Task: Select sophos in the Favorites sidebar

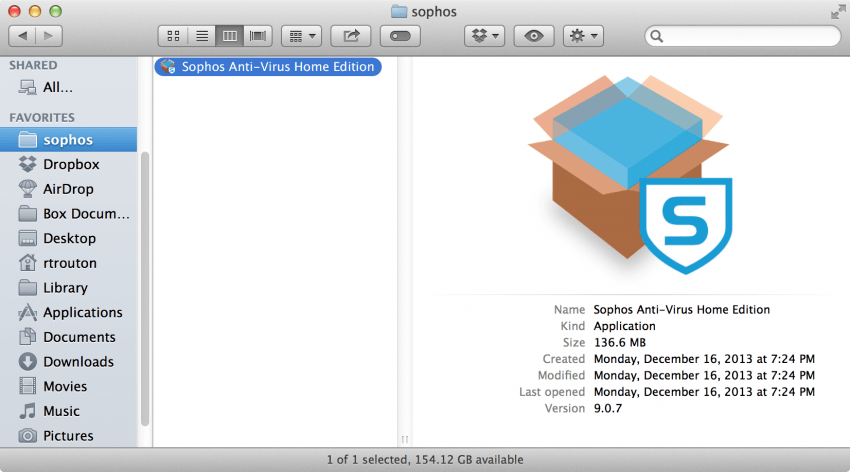Action: point(68,140)
